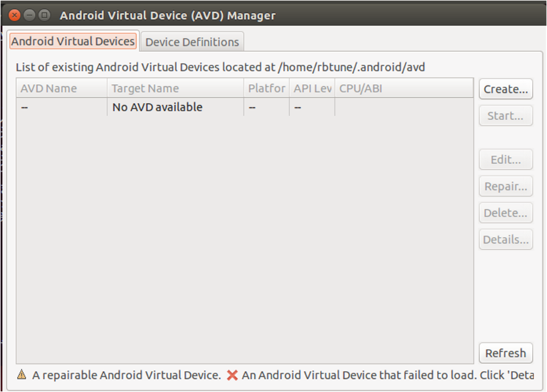Click the red X failed-to-load icon

232,375
